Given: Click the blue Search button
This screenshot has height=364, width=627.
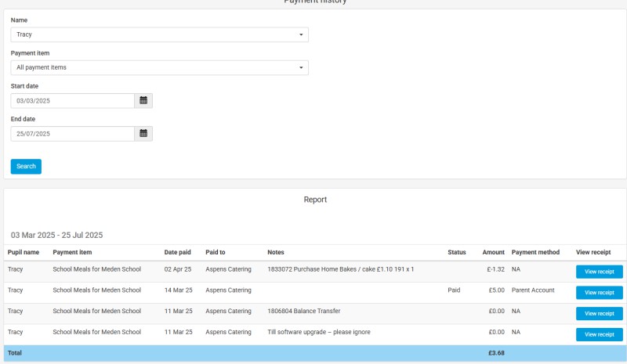Looking at the screenshot, I should pos(26,166).
